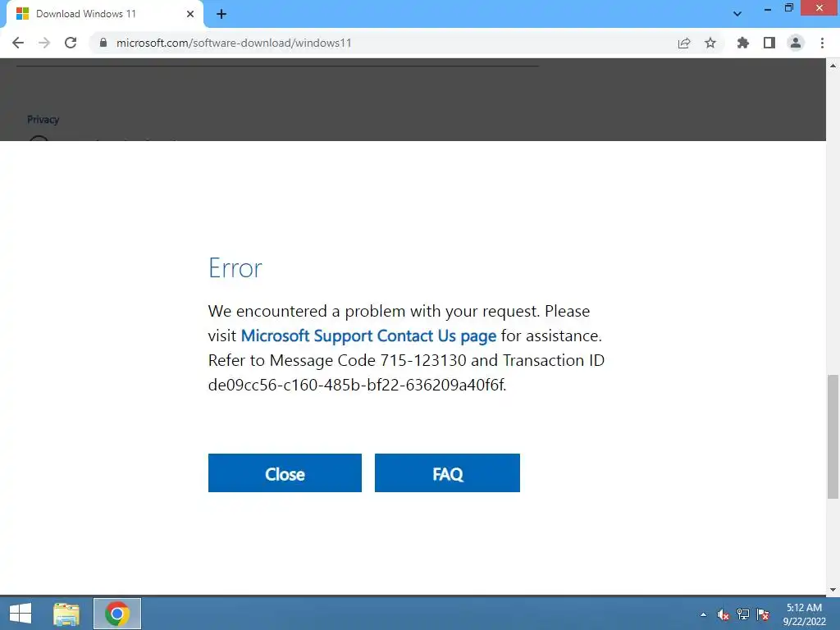
Task: Click the Chrome back arrow
Action: click(x=18, y=43)
